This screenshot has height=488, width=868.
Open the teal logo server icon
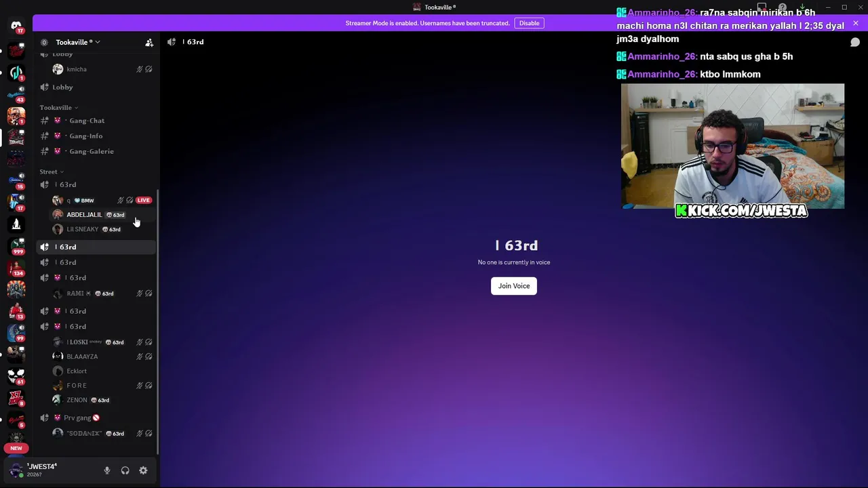[16, 71]
